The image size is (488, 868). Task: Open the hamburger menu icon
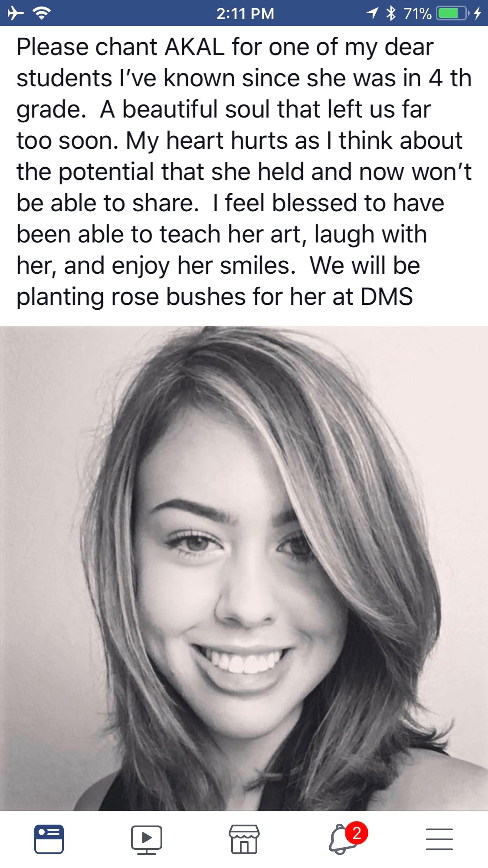[439, 839]
